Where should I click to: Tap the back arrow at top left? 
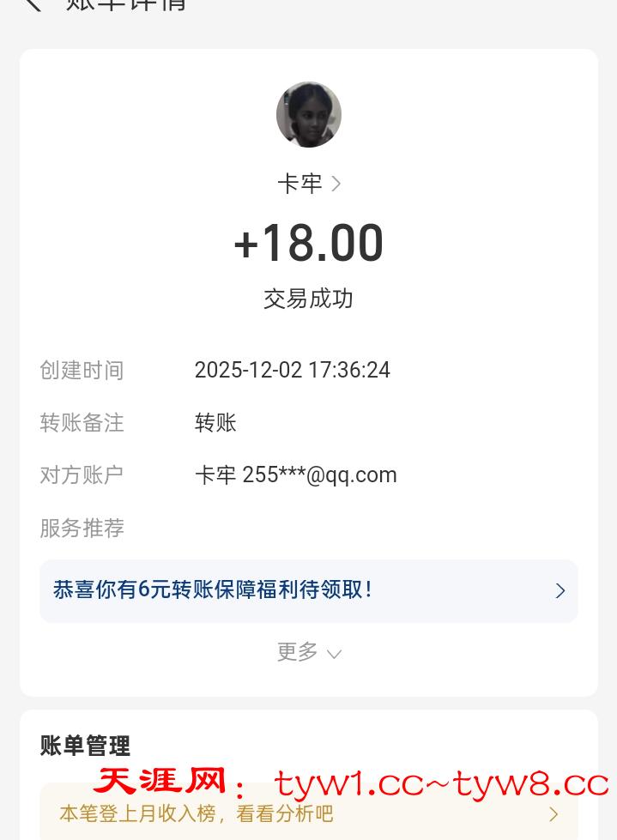[x=33, y=4]
